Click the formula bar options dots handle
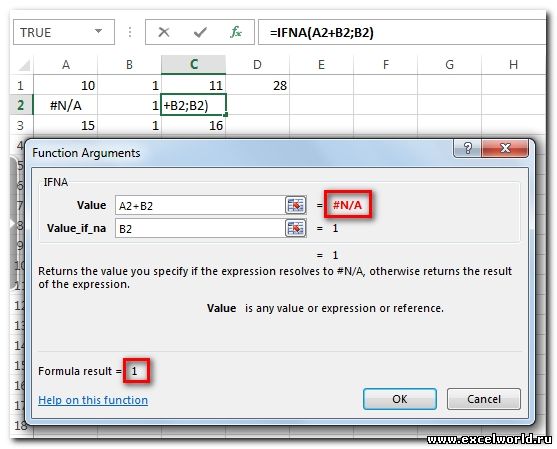 (x=130, y=32)
